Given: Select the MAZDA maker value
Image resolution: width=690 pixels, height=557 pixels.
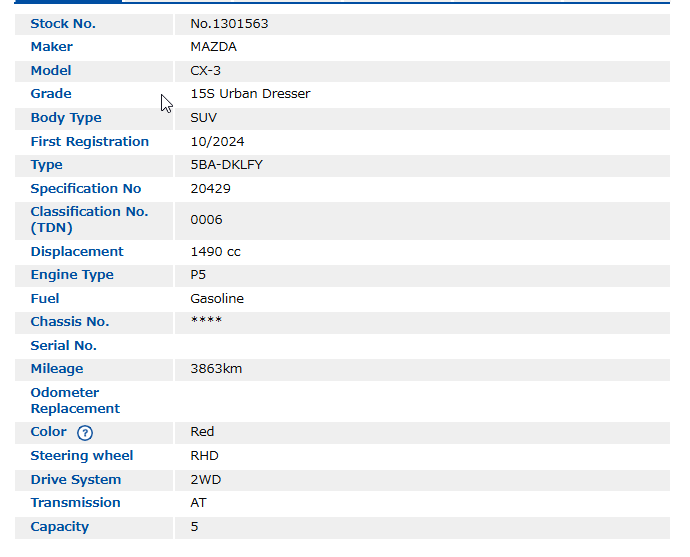Looking at the screenshot, I should click(213, 47).
